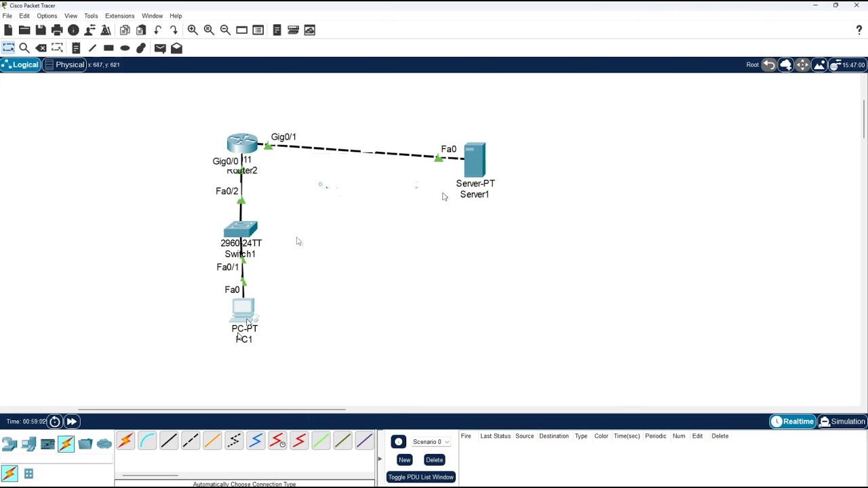Choose the dashed black crossover cable
The image size is (868, 488).
tap(191, 441)
